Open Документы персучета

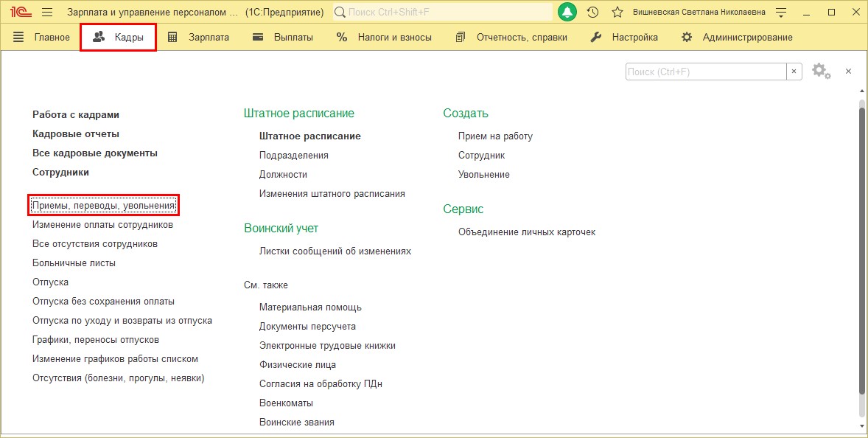(307, 327)
